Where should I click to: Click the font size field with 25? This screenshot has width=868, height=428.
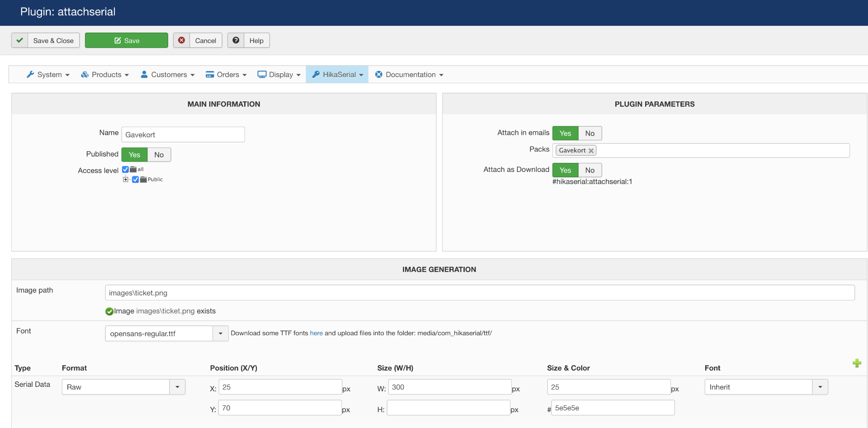click(609, 387)
